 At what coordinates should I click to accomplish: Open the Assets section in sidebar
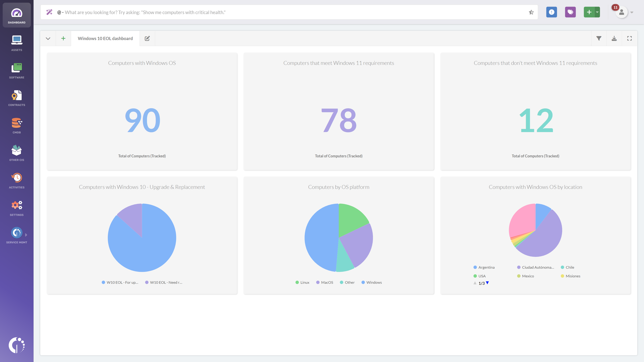pos(16,43)
